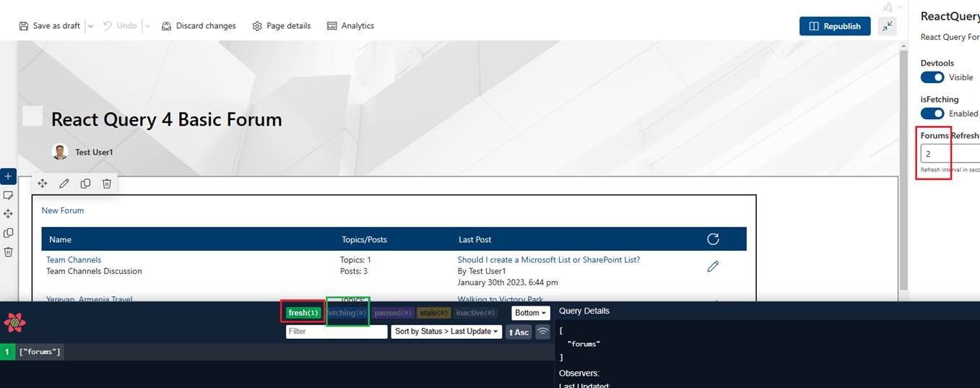Open the New Forum link
Screen dimensions: 980x388
tap(63, 210)
